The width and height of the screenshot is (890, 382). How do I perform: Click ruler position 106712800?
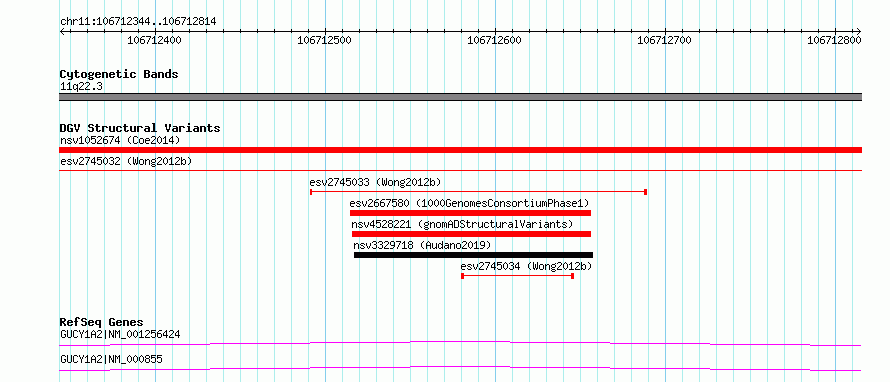[x=835, y=40]
